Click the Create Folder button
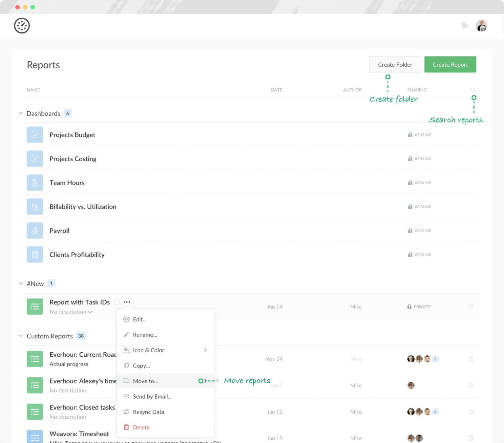Screen dimensions: 504x443 (x=395, y=64)
